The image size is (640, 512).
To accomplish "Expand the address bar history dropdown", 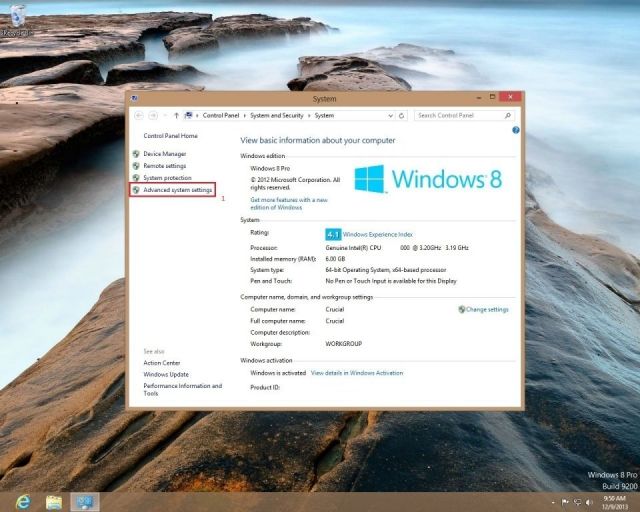I will click(390, 115).
